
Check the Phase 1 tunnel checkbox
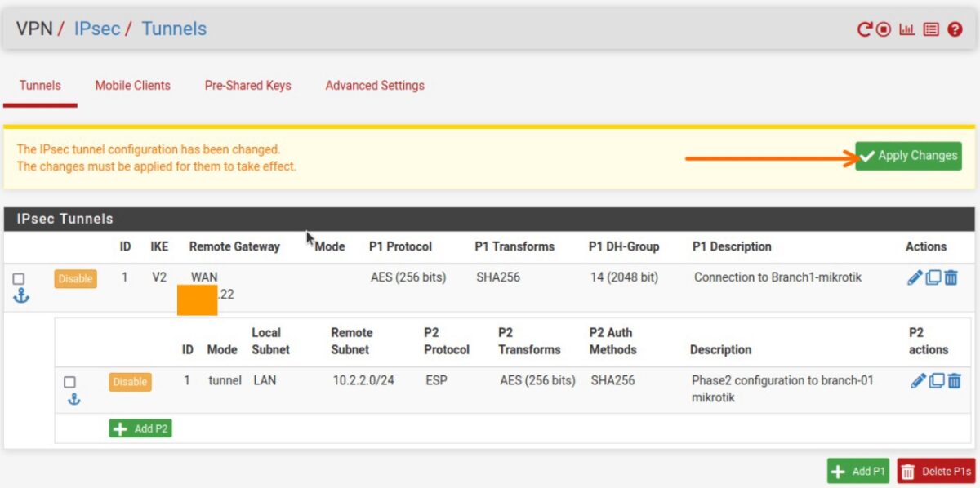tap(20, 278)
